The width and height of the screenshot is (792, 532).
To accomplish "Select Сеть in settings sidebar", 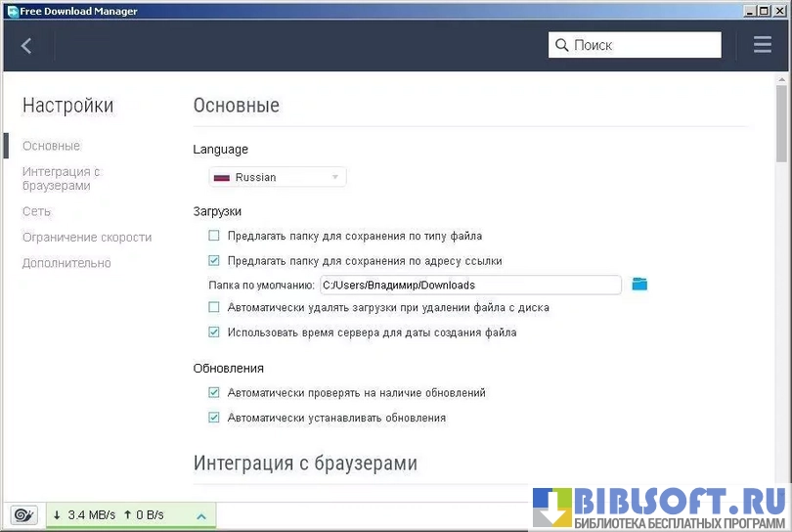I will pos(37,211).
